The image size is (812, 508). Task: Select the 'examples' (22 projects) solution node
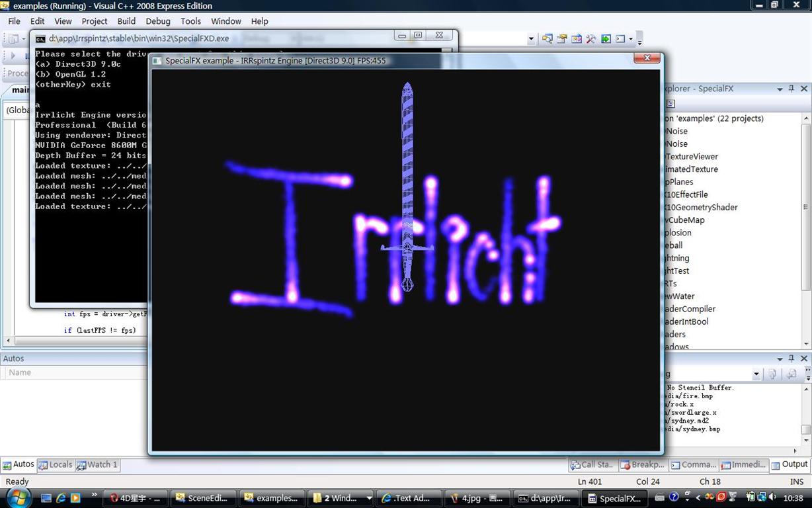714,118
